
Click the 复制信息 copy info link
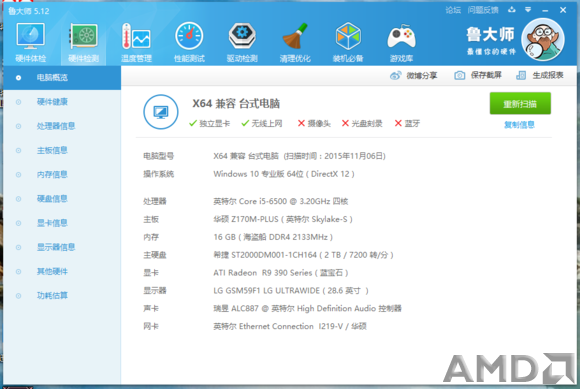pyautogui.click(x=519, y=125)
